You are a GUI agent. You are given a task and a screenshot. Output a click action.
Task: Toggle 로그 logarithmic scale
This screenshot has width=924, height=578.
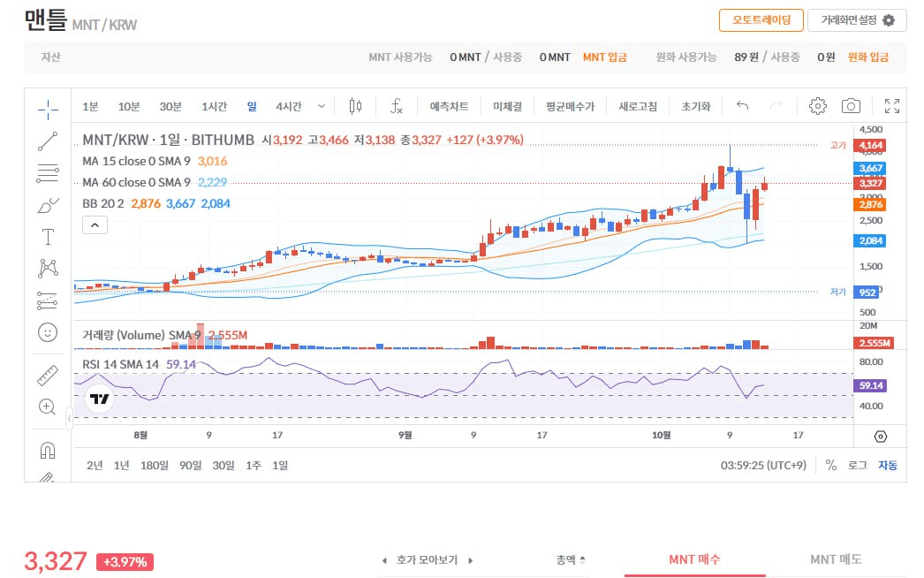pos(857,465)
